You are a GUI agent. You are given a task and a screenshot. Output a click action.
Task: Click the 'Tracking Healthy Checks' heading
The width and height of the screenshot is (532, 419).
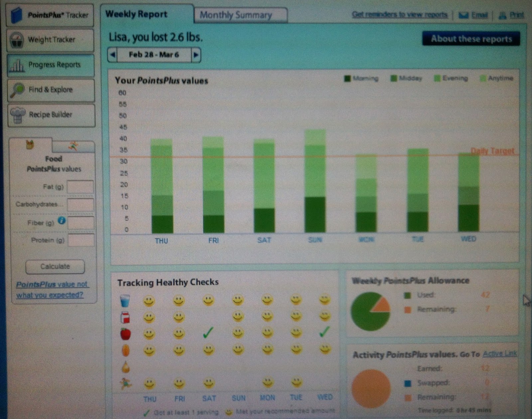point(168,283)
